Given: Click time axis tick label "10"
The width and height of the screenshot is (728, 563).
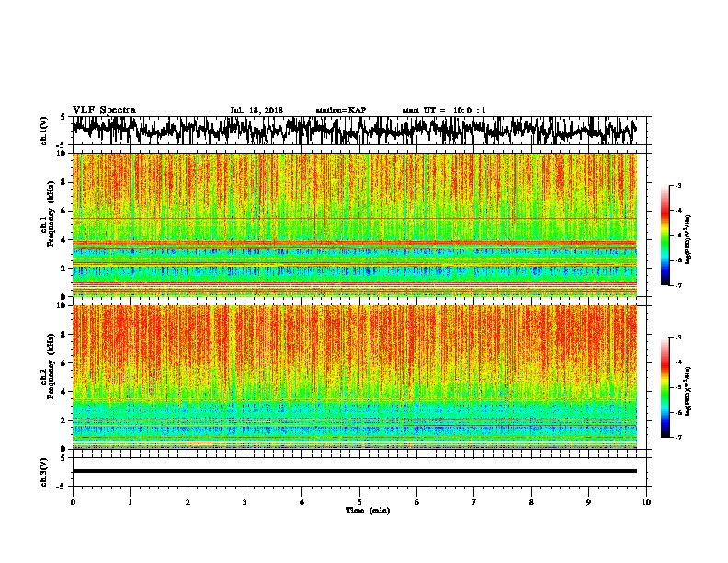Looking at the screenshot, I should [x=646, y=502].
